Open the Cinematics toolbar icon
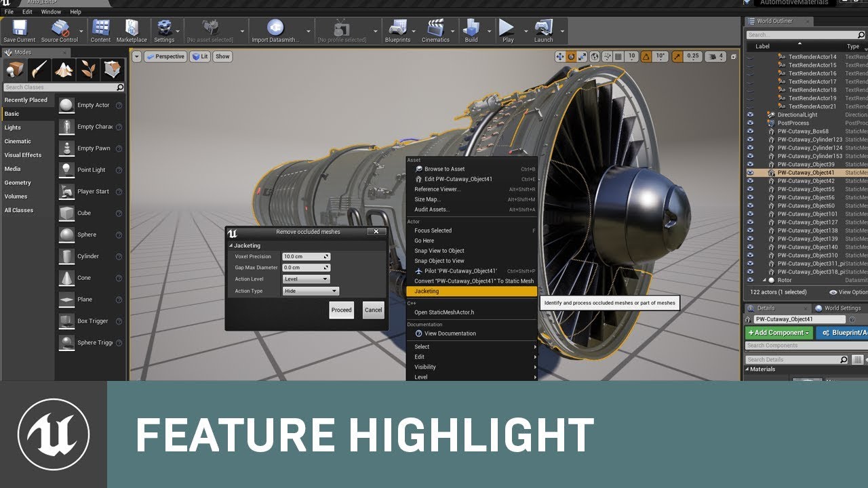868x488 pixels. tap(435, 28)
